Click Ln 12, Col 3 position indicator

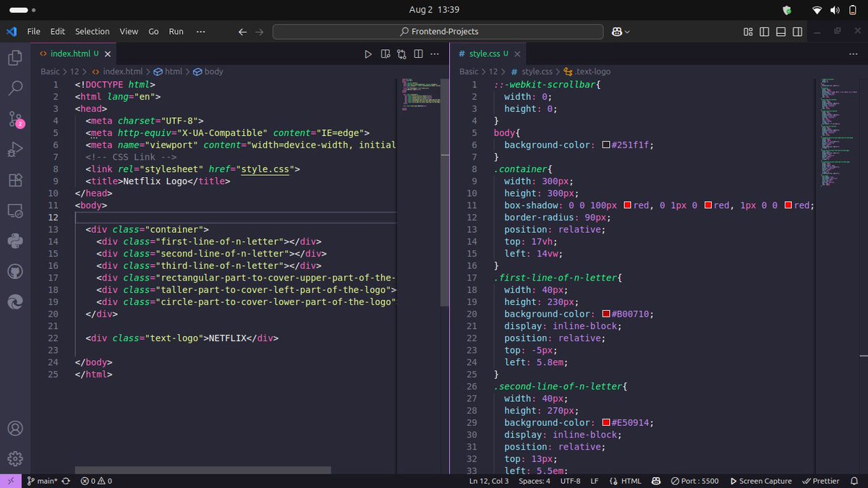click(x=489, y=481)
